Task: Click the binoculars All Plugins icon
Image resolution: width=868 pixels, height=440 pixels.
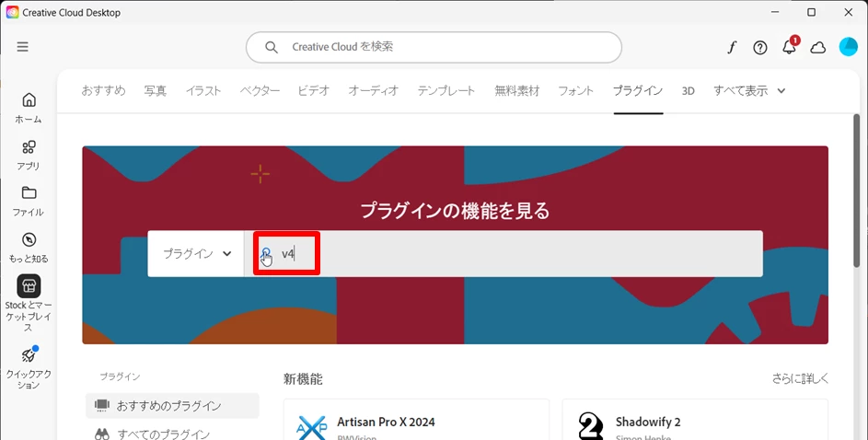Action: [102, 434]
